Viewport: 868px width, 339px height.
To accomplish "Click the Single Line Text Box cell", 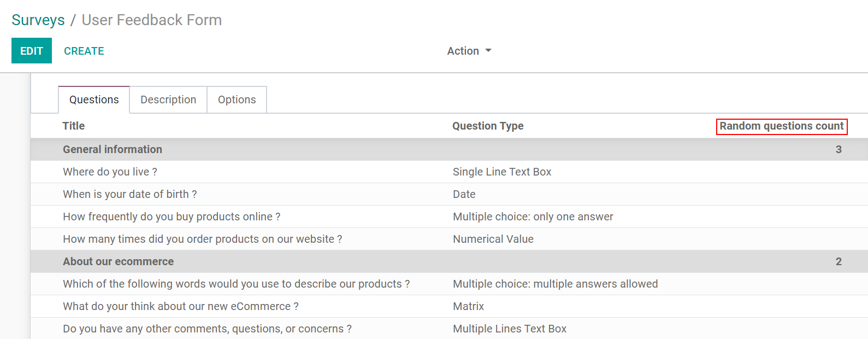I will pyautogui.click(x=502, y=172).
